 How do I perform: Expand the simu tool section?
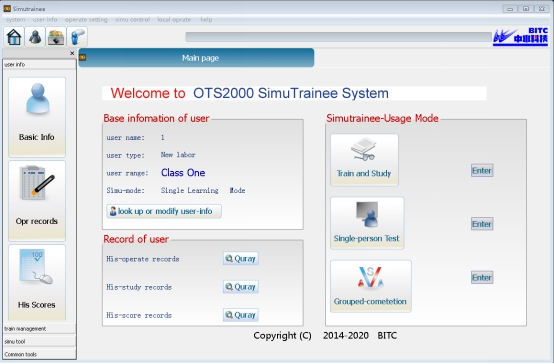pyautogui.click(x=39, y=341)
